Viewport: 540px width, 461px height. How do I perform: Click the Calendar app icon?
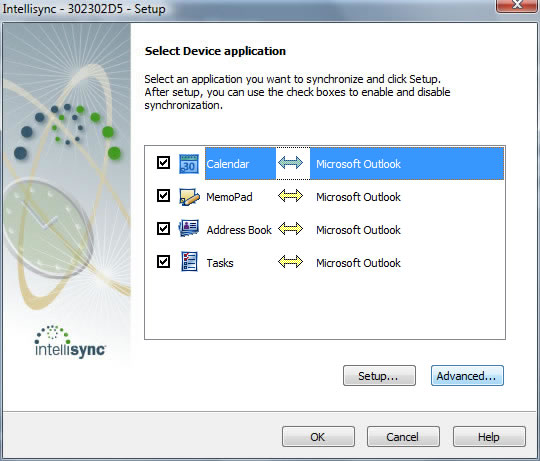(189, 164)
